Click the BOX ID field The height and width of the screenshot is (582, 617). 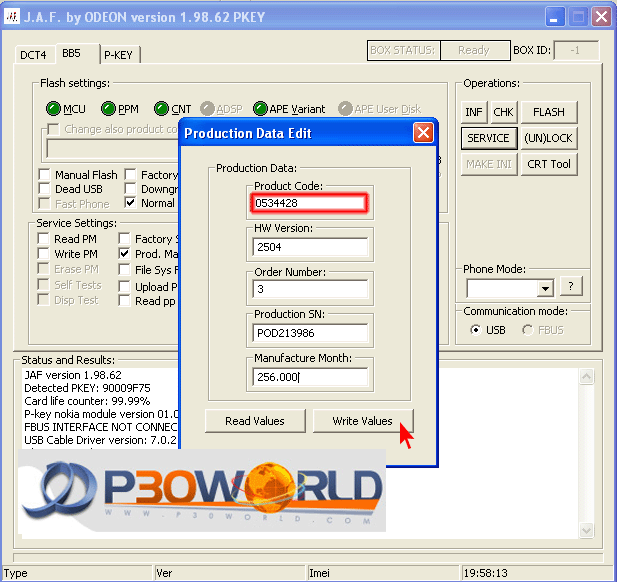click(576, 51)
